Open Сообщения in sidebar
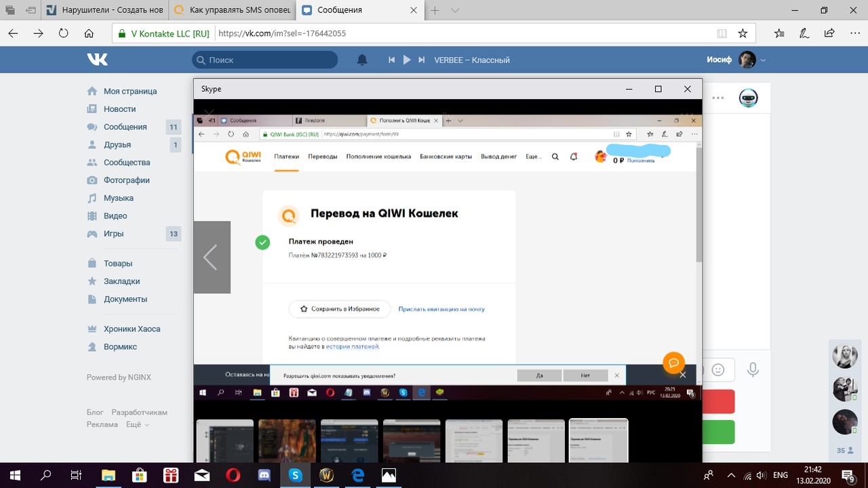 coord(125,127)
